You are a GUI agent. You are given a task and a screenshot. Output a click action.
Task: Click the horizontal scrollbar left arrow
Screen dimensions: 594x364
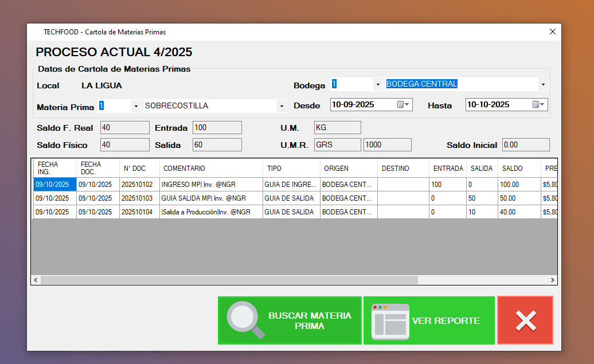pos(36,280)
